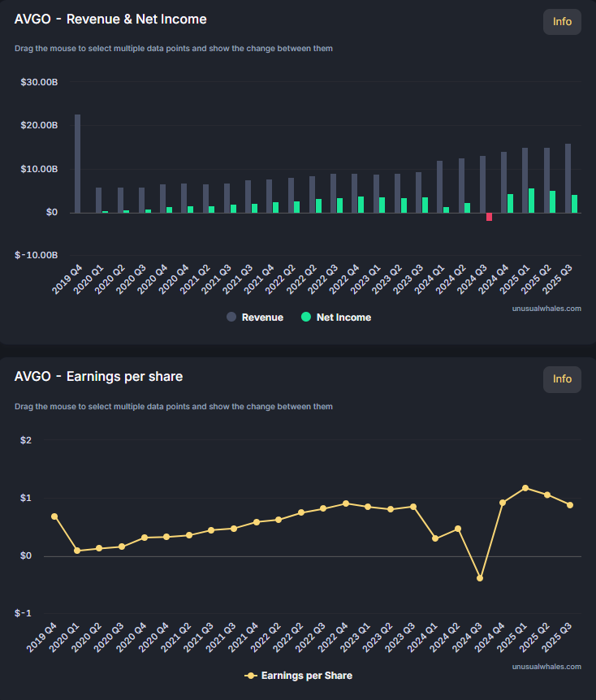
Task: Click the tall 2019 Q4 revenue bar
Action: pos(77,163)
